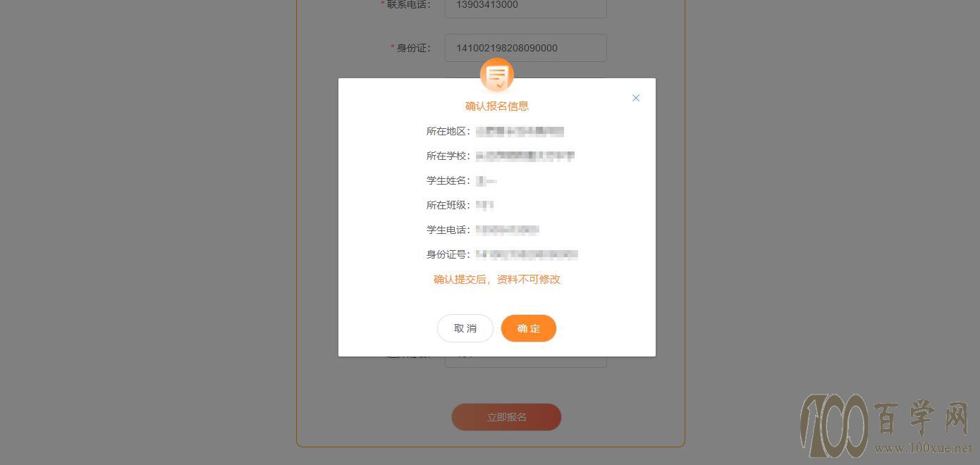980x465 pixels.
Task: Click the orange 确认提交后，资料不可修改 warning text
Action: 497,279
